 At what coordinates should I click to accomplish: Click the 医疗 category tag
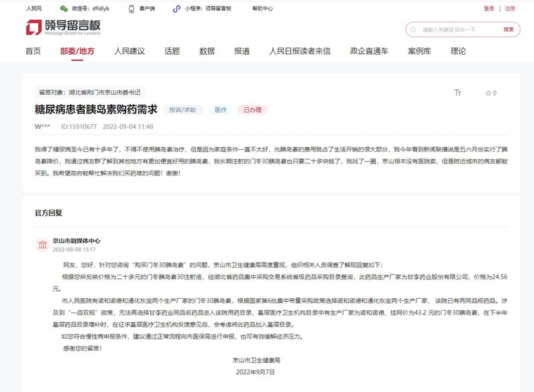(x=220, y=108)
